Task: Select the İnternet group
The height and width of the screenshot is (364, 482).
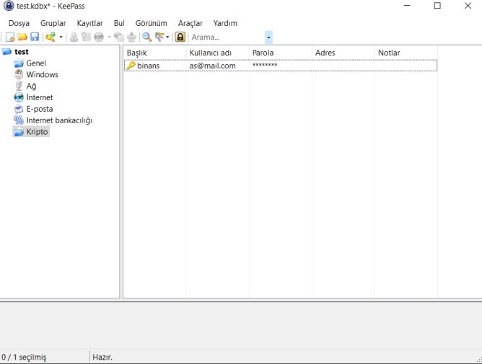Action: tap(39, 97)
